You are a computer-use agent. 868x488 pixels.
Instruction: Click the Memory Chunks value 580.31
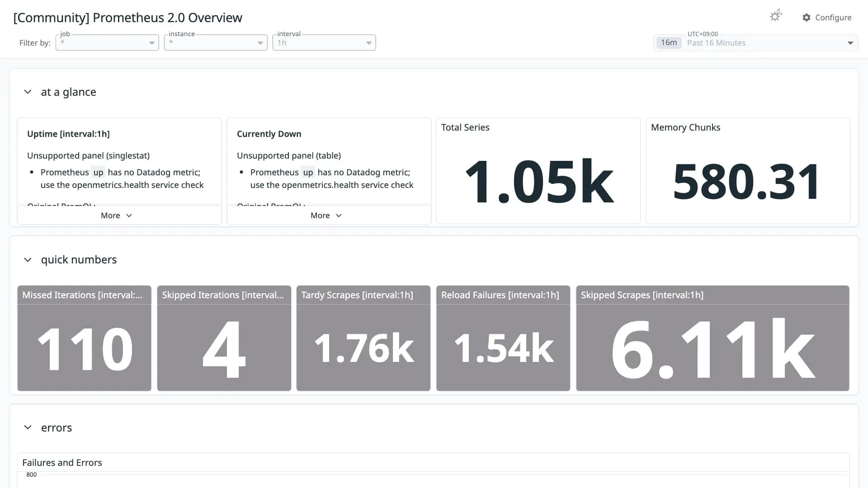point(746,182)
